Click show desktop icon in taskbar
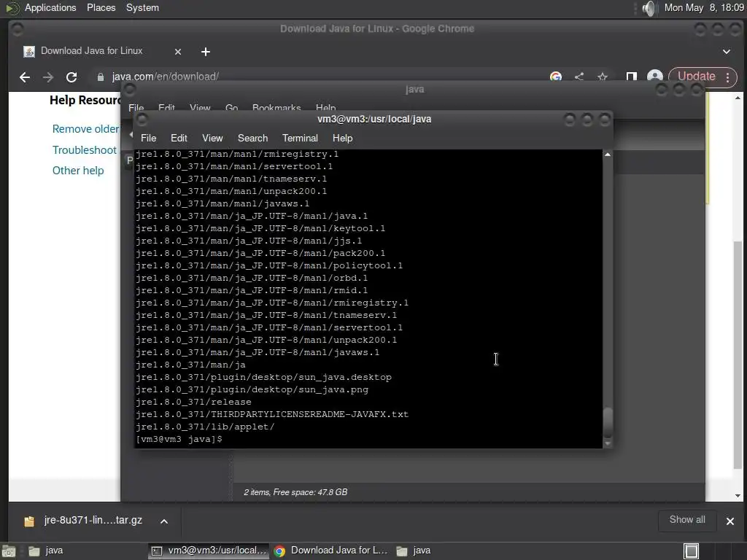 [x=9, y=551]
